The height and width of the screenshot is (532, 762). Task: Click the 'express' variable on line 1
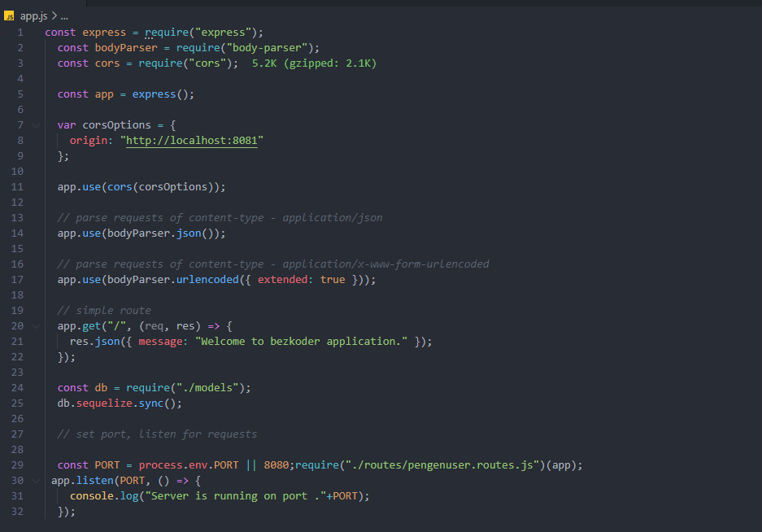click(104, 33)
